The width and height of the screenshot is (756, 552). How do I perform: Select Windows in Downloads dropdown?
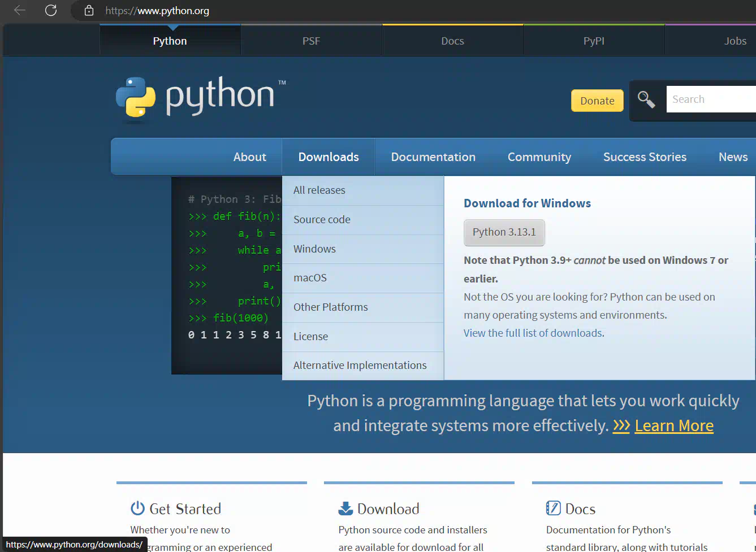[363, 249]
